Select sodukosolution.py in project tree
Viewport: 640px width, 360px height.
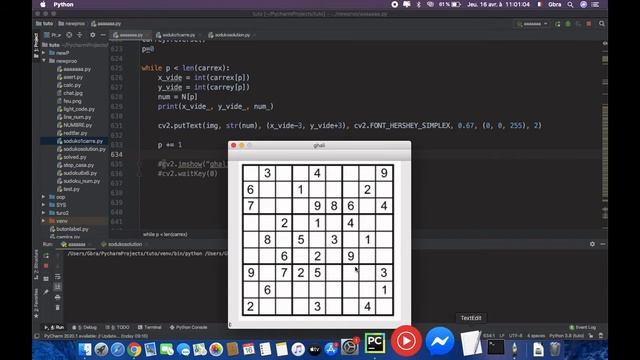pyautogui.click(x=84, y=149)
